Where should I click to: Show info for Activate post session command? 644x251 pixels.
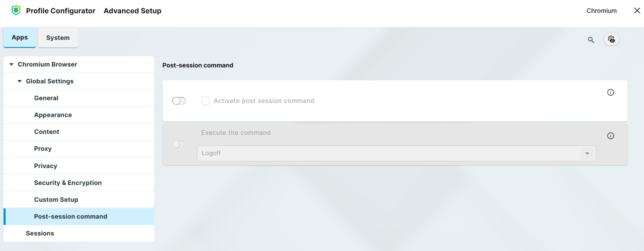coord(611,92)
